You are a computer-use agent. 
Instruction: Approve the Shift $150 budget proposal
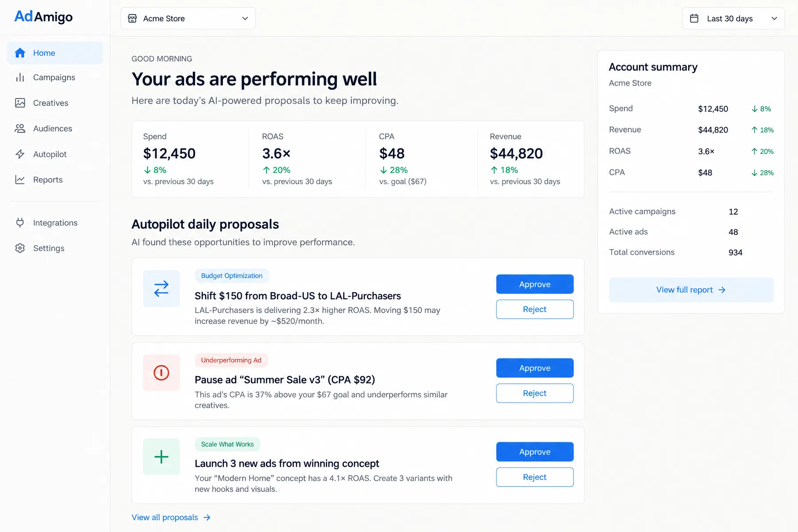(x=535, y=284)
